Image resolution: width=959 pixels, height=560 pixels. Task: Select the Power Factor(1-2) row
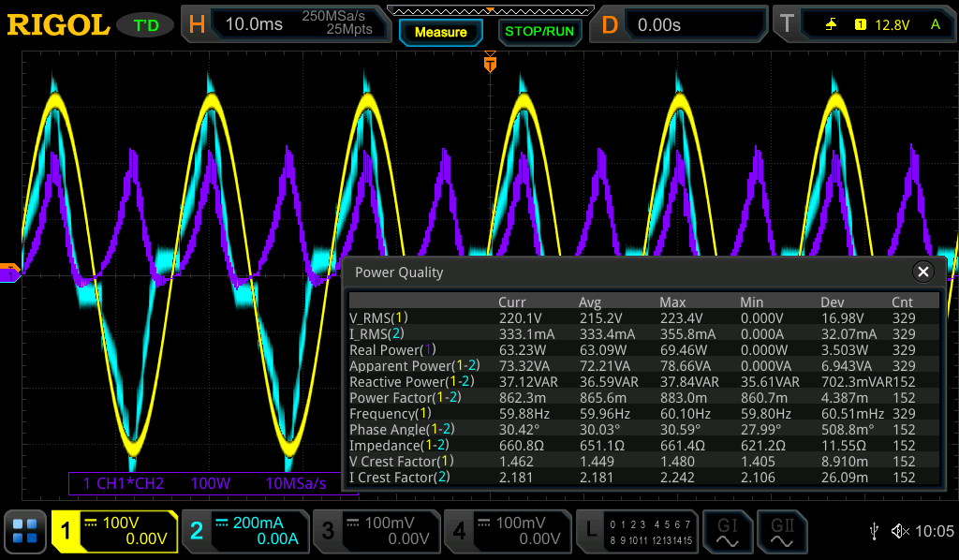[644, 397]
